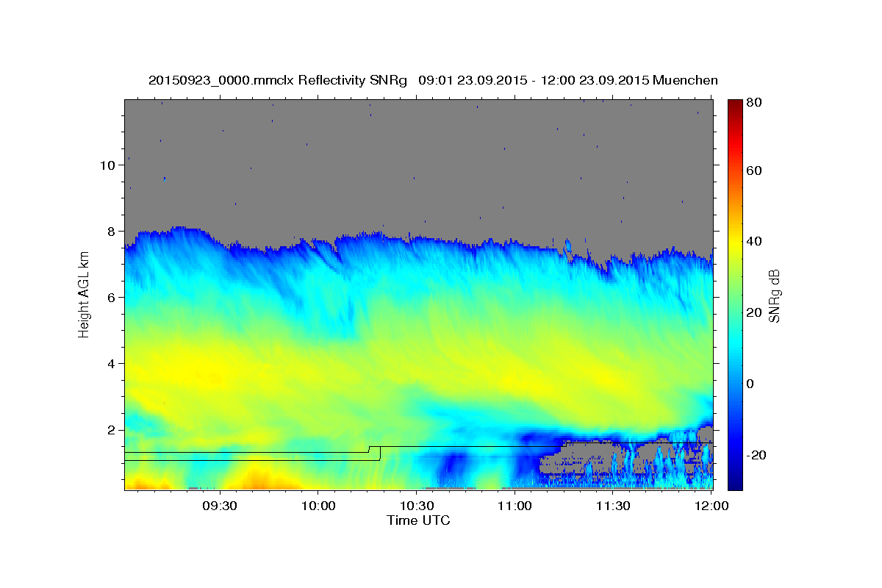Click the 10:30 time tick label
This screenshot has height=588, width=882.
[416, 506]
